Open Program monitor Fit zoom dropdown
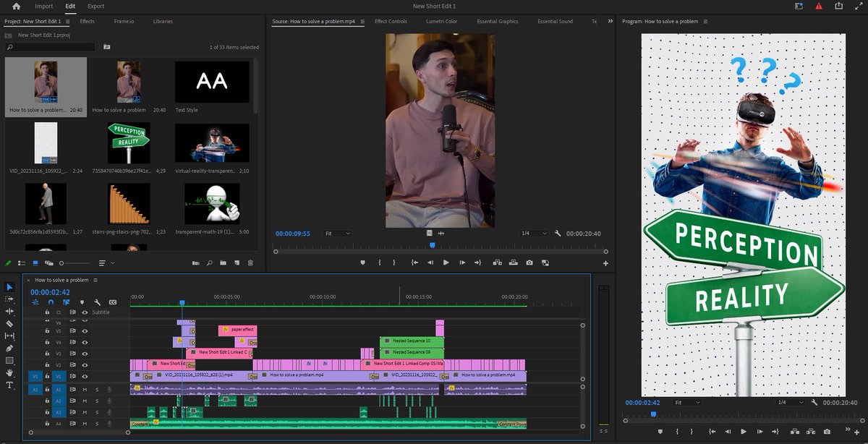Image resolution: width=868 pixels, height=444 pixels. click(x=686, y=402)
